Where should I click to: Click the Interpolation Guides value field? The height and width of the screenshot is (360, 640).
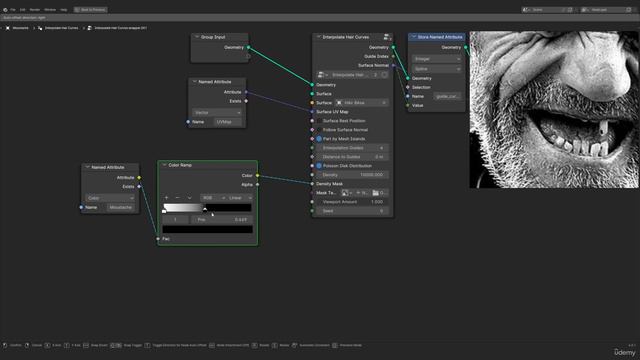pos(352,148)
